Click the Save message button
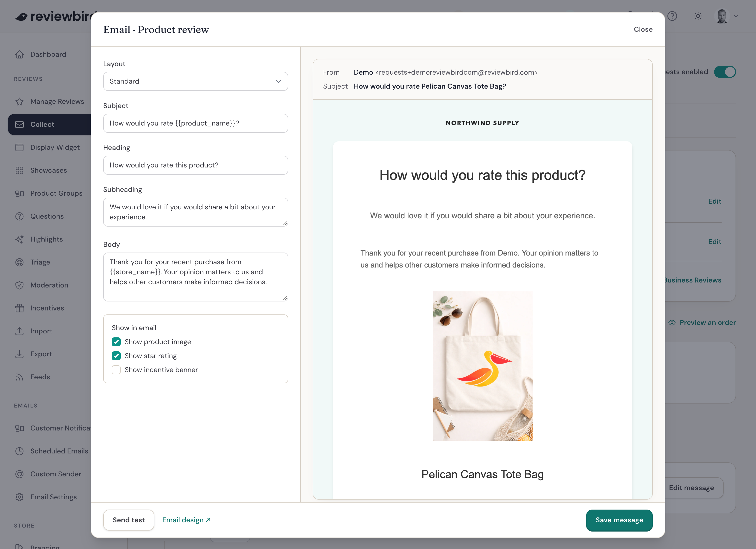This screenshot has width=756, height=549. [619, 520]
